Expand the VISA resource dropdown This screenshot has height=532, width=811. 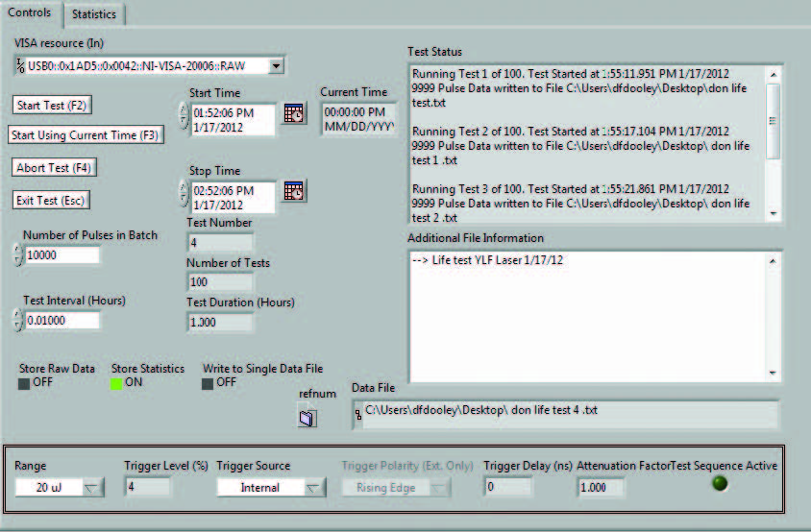[276, 66]
